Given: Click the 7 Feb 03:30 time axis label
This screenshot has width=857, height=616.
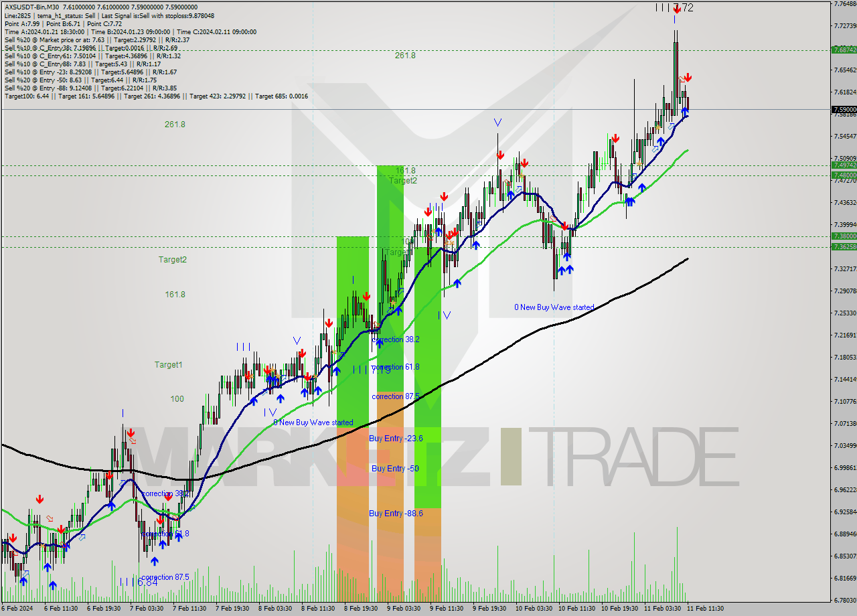Looking at the screenshot, I should [x=145, y=609].
